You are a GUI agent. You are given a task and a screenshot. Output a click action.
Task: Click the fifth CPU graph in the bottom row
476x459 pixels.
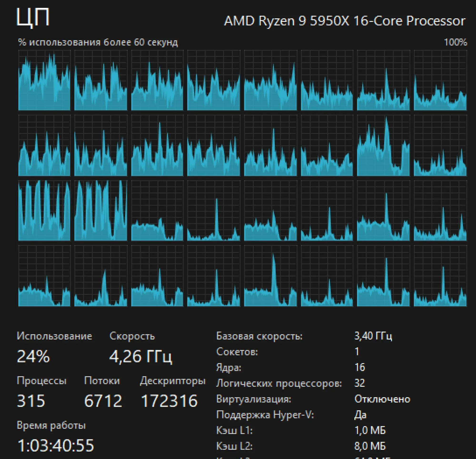(271, 276)
